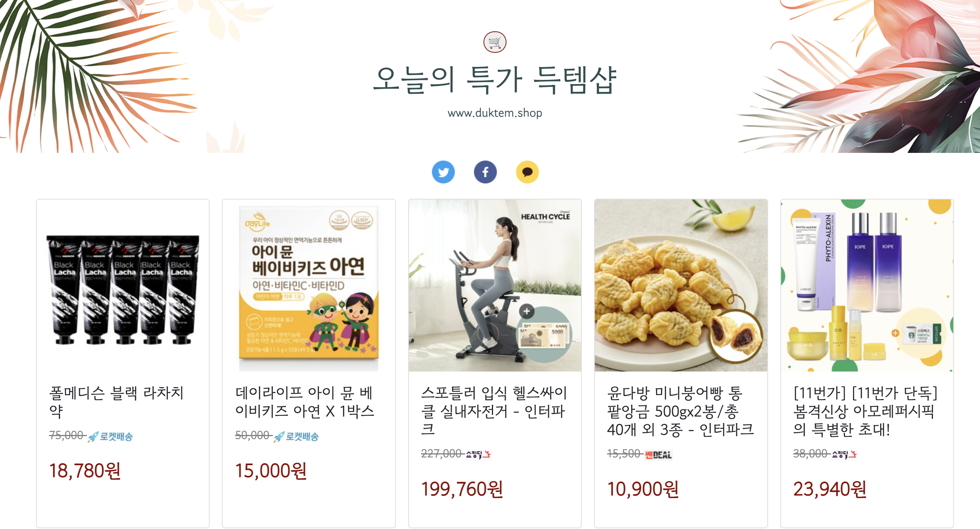Share via the yellow KakaoTalk icon
980x529 pixels.
pyautogui.click(x=527, y=172)
